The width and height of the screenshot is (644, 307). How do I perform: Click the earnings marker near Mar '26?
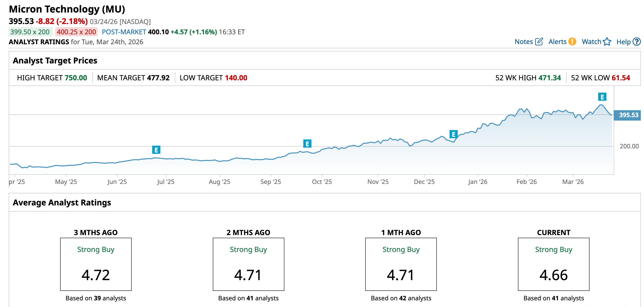(x=602, y=97)
